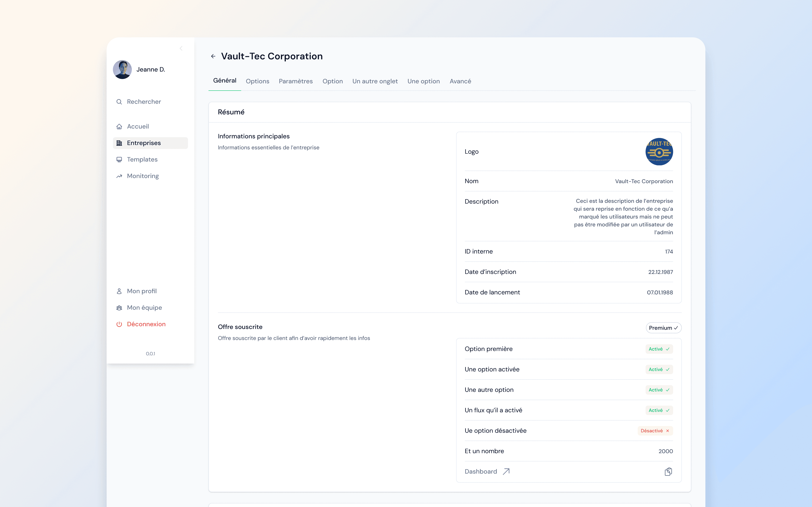Click the Déconnexion power icon

click(119, 324)
